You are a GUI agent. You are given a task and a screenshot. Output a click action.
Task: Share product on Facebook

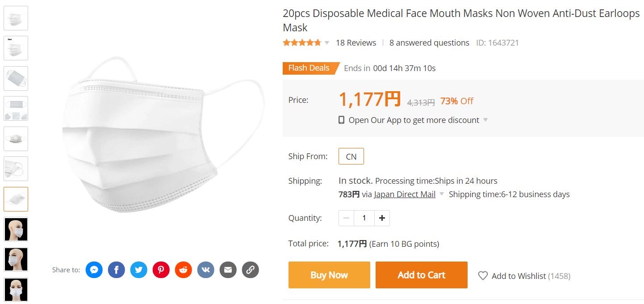pyautogui.click(x=117, y=270)
